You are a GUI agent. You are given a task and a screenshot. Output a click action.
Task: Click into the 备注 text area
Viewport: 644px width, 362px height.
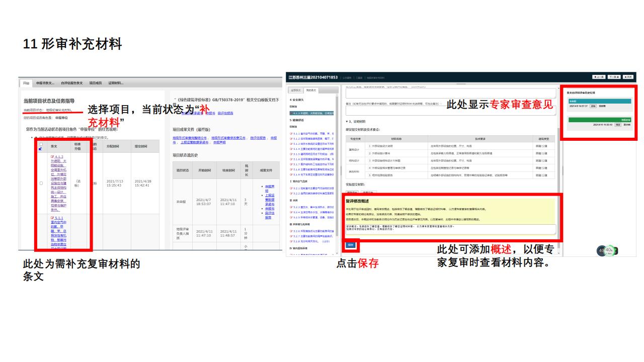point(450,110)
